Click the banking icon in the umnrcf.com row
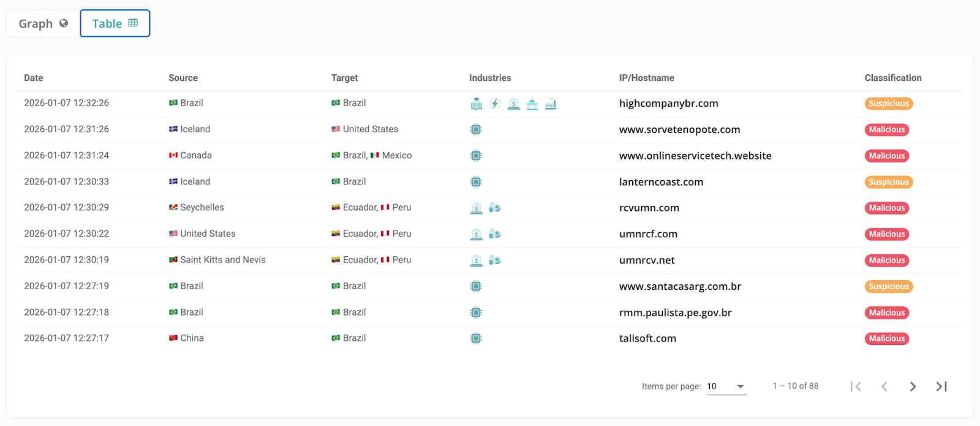 tap(477, 234)
